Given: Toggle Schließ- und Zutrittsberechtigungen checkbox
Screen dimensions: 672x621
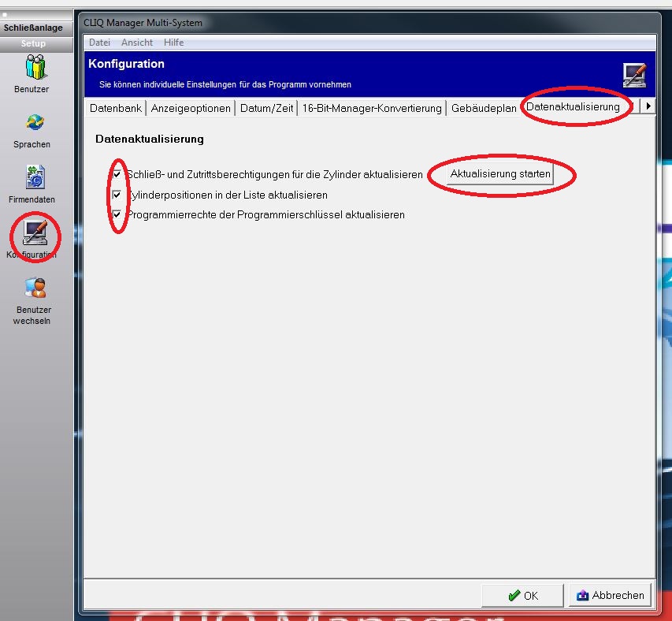Looking at the screenshot, I should [x=117, y=174].
